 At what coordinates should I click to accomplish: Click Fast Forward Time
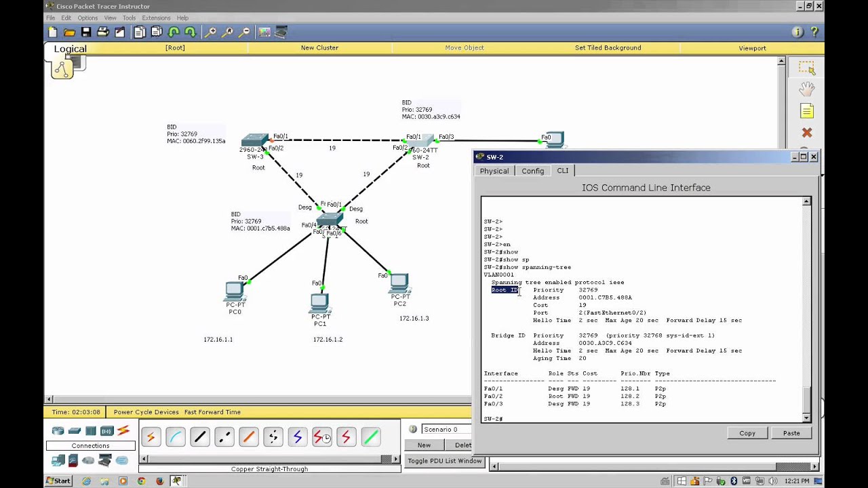click(212, 412)
